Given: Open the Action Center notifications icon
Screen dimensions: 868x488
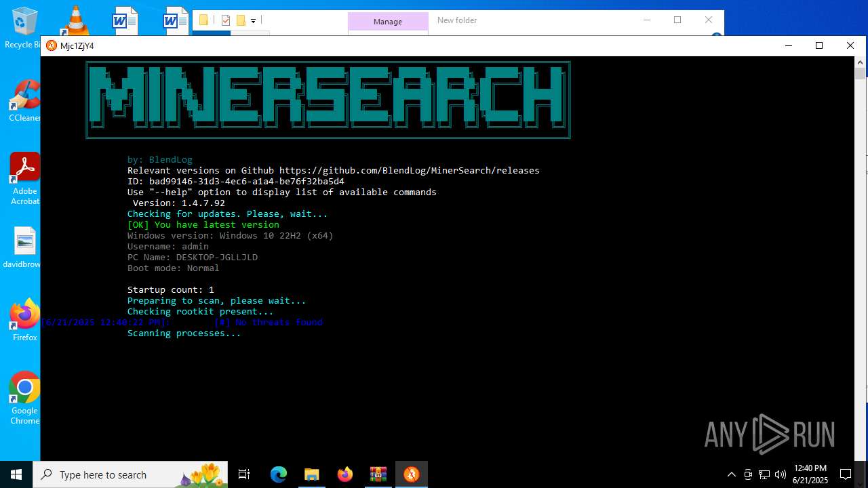Looking at the screenshot, I should pos(846,474).
